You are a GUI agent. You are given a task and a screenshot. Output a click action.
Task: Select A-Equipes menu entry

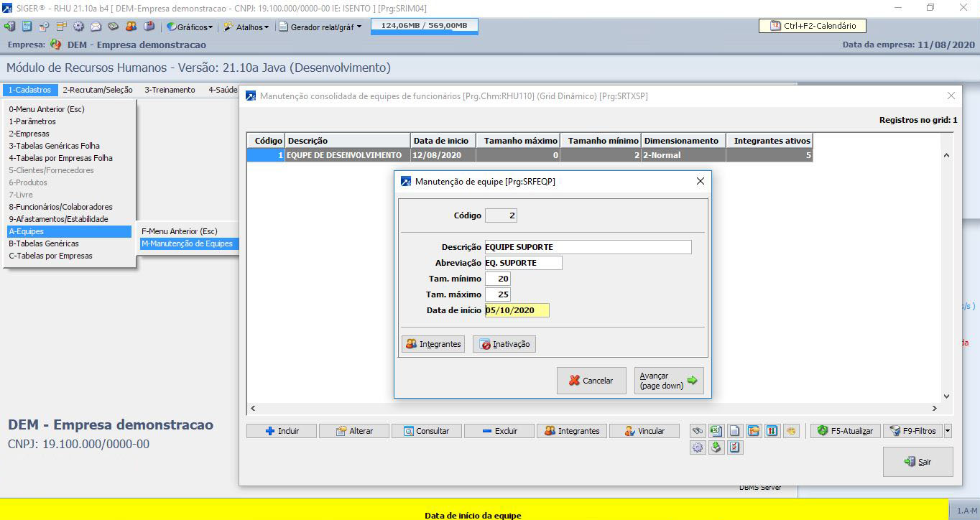(69, 231)
